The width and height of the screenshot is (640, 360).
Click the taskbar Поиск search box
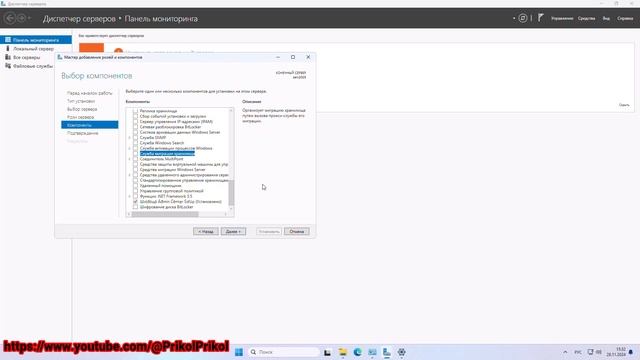click(x=284, y=352)
